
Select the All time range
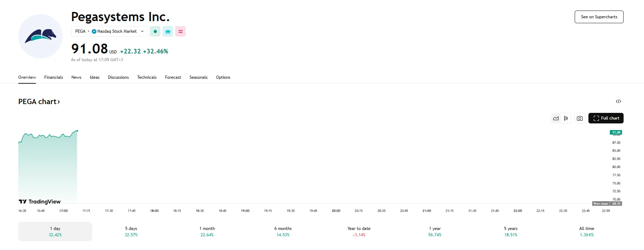click(x=587, y=231)
